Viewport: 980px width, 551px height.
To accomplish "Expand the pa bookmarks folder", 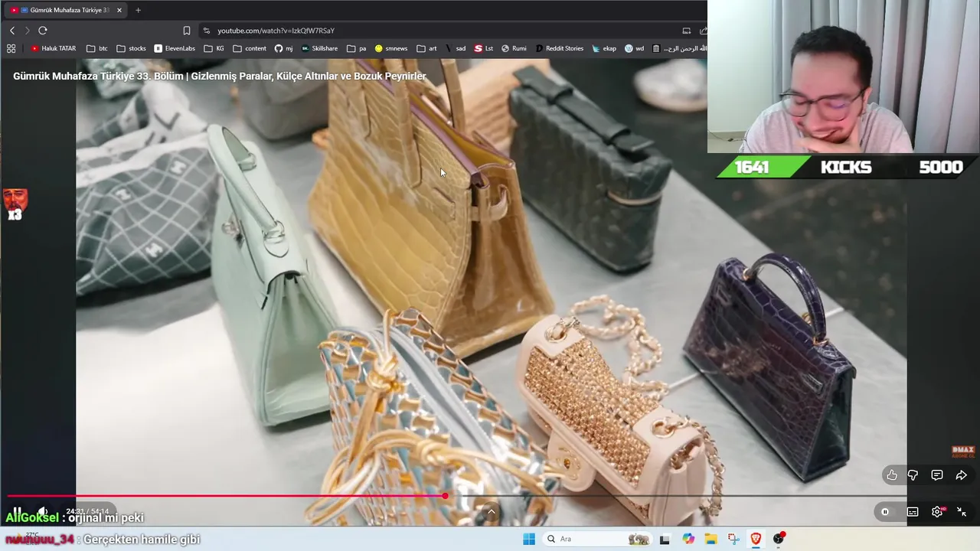I will (357, 48).
